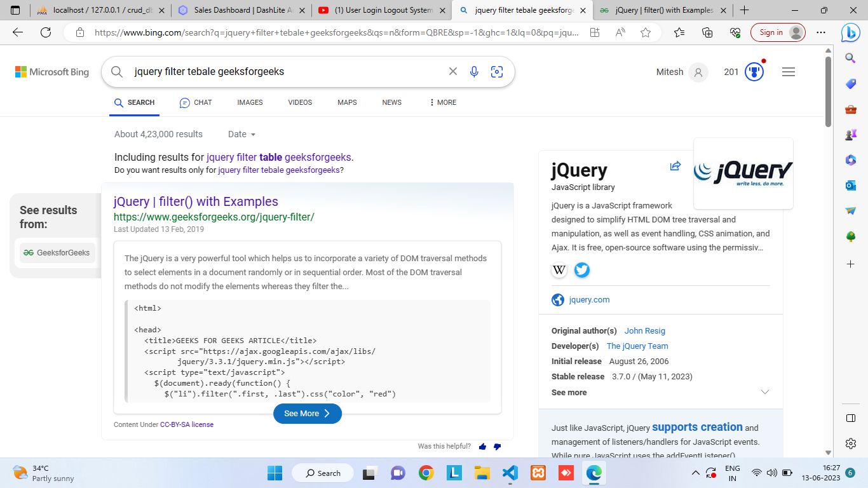Open weather widget showing 34°C
The width and height of the screenshot is (868, 488).
44,473
